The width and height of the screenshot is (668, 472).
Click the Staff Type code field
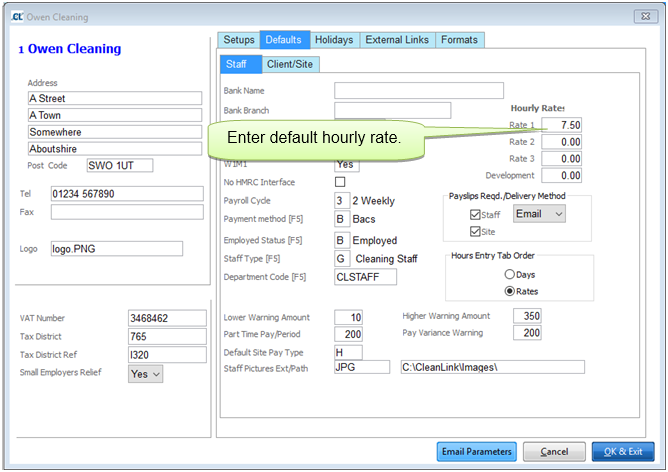[x=342, y=259]
